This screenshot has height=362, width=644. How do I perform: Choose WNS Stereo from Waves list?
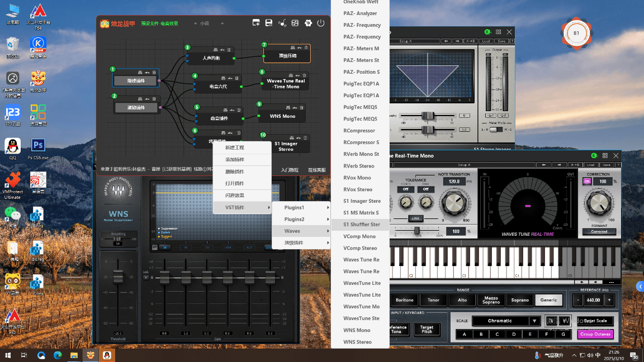pos(360,342)
